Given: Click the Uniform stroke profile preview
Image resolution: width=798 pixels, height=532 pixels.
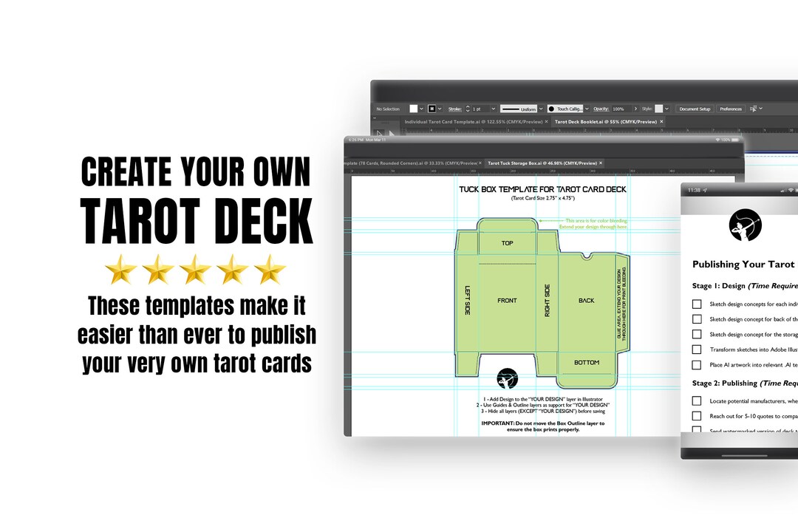Looking at the screenshot, I should tap(519, 109).
